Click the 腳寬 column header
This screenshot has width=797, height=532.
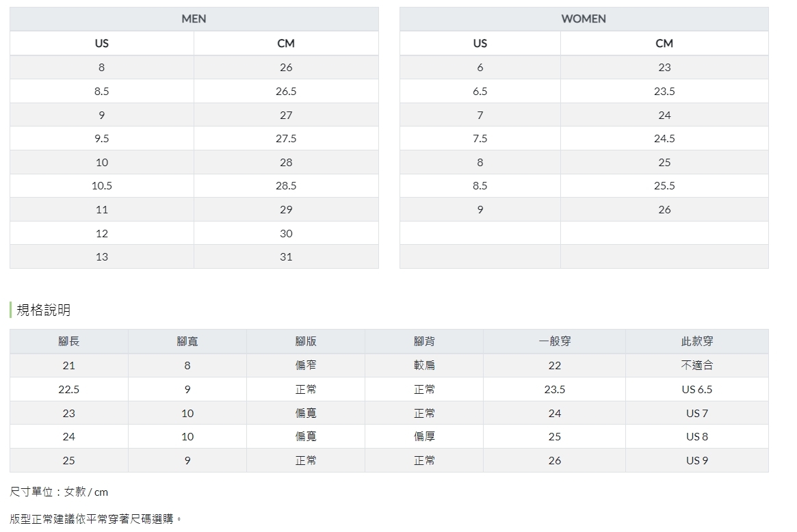click(x=187, y=341)
